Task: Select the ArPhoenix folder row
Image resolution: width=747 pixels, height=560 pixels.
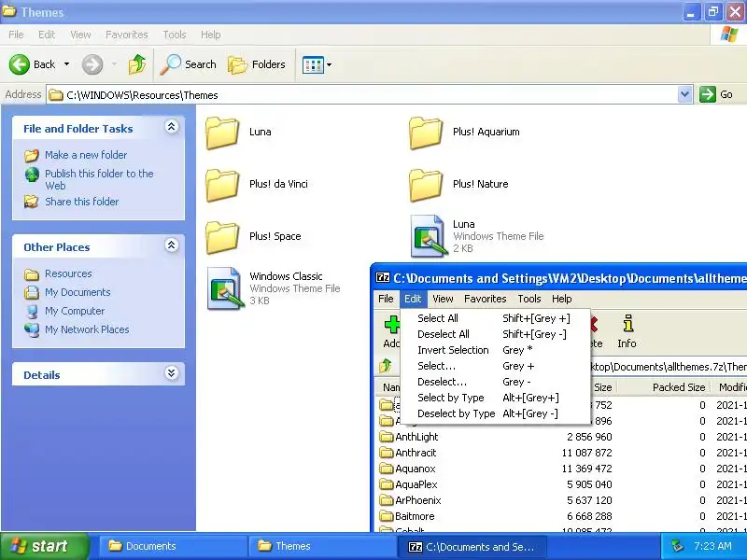Action: pos(562,500)
